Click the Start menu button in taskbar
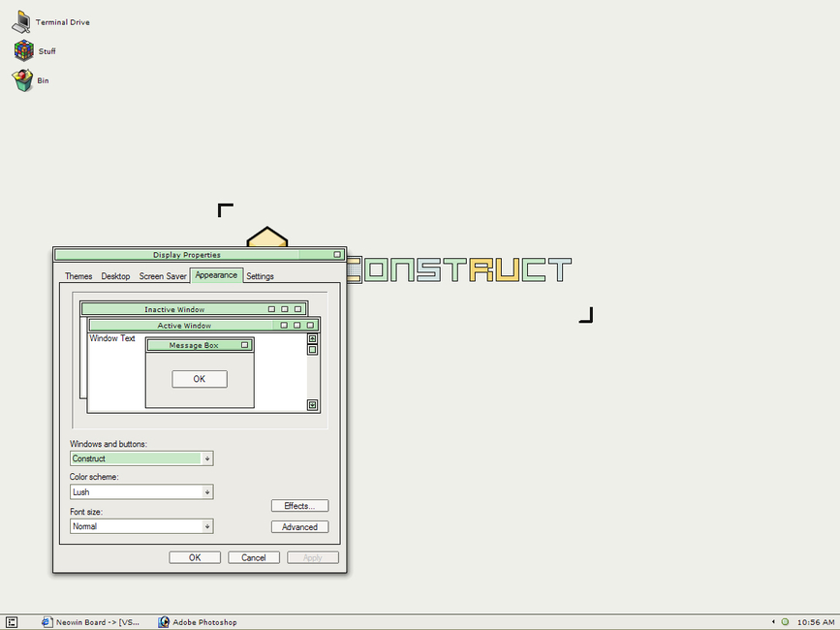Screen dimensions: 840x630 point(12,622)
